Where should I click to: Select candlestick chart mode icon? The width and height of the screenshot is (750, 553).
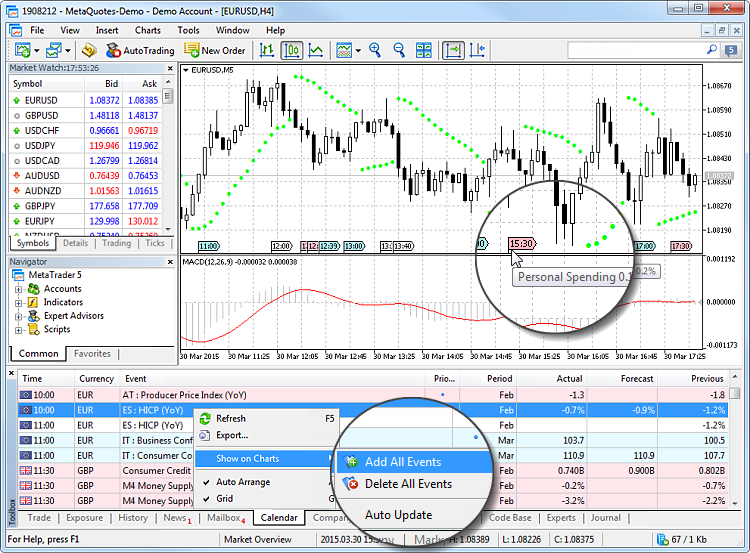pos(293,50)
